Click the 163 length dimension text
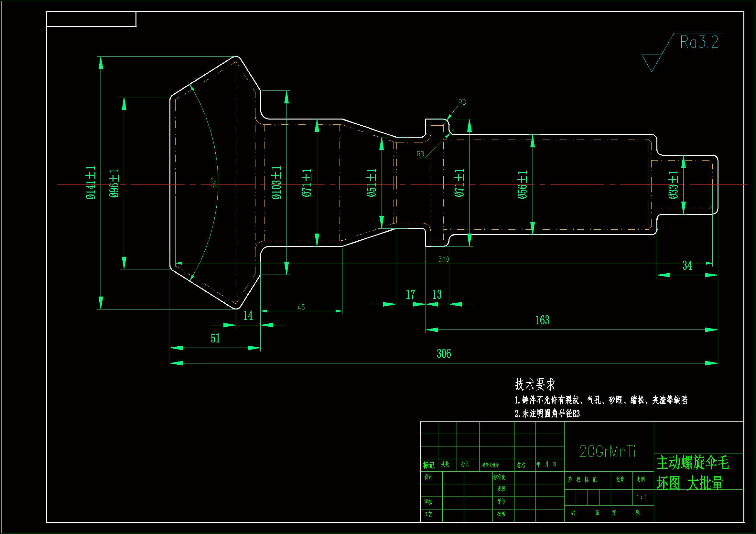This screenshot has width=756, height=534. [542, 320]
